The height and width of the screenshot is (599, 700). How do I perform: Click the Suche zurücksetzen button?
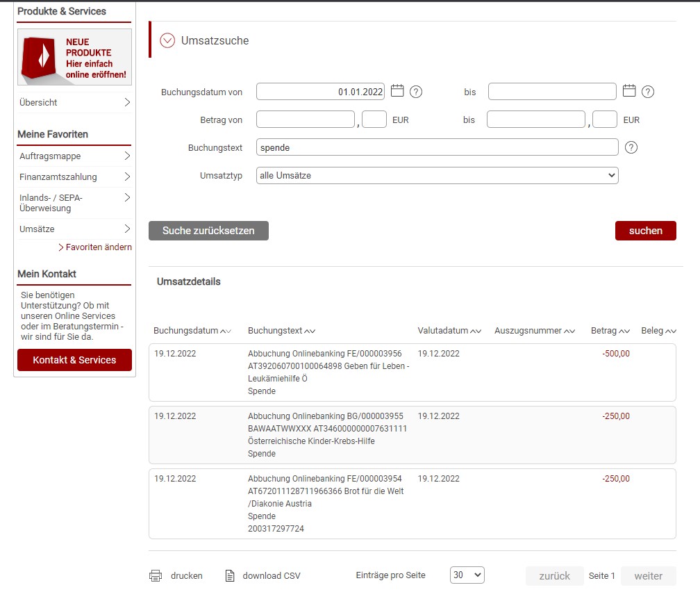pos(208,231)
